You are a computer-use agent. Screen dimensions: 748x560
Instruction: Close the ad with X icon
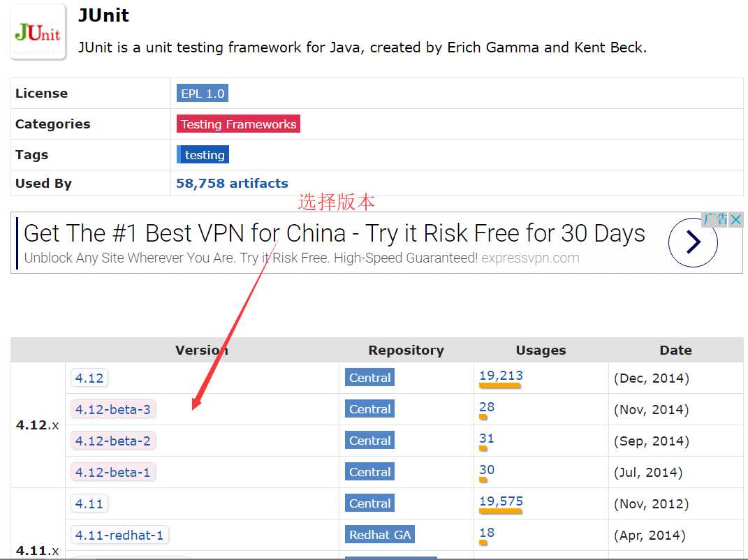point(735,220)
